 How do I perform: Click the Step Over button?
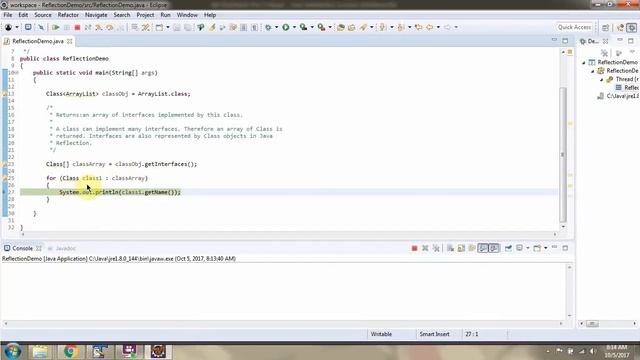[x=109, y=27]
